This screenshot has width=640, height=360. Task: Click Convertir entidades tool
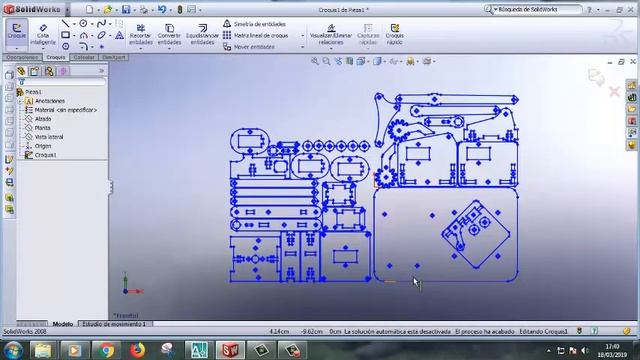pos(169,34)
